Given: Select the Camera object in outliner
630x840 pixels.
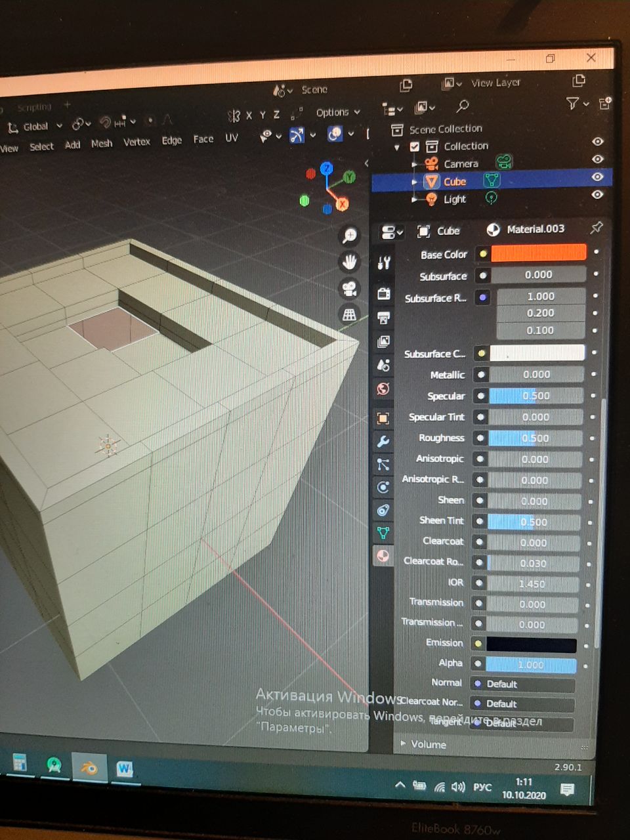Looking at the screenshot, I should [x=461, y=163].
